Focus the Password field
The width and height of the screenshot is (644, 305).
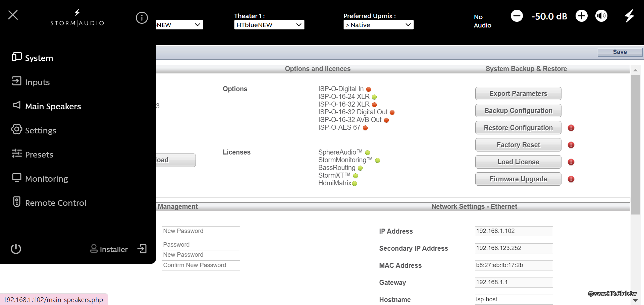(x=201, y=245)
